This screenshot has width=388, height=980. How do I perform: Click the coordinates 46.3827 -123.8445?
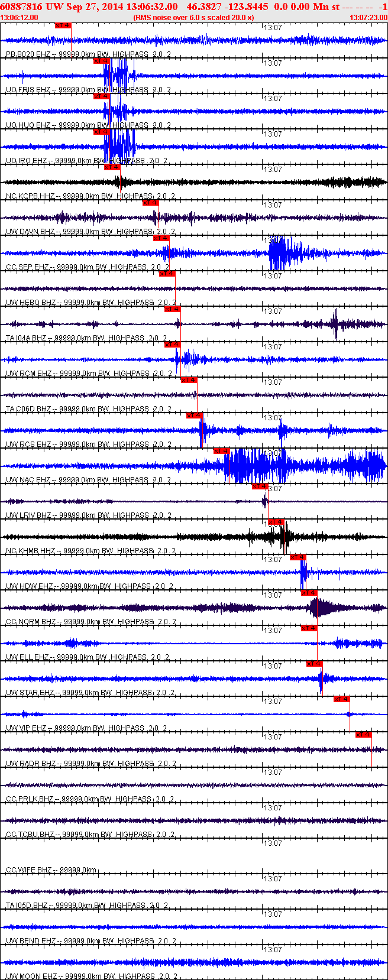point(227,7)
